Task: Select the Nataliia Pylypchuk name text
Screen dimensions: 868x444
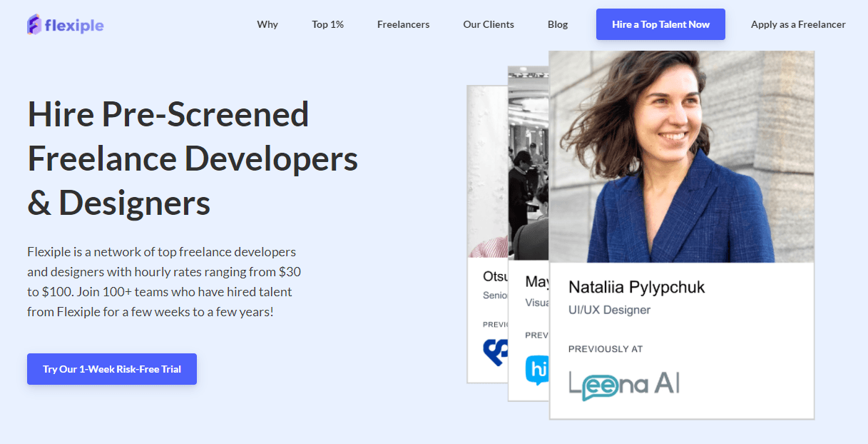Action: point(636,287)
